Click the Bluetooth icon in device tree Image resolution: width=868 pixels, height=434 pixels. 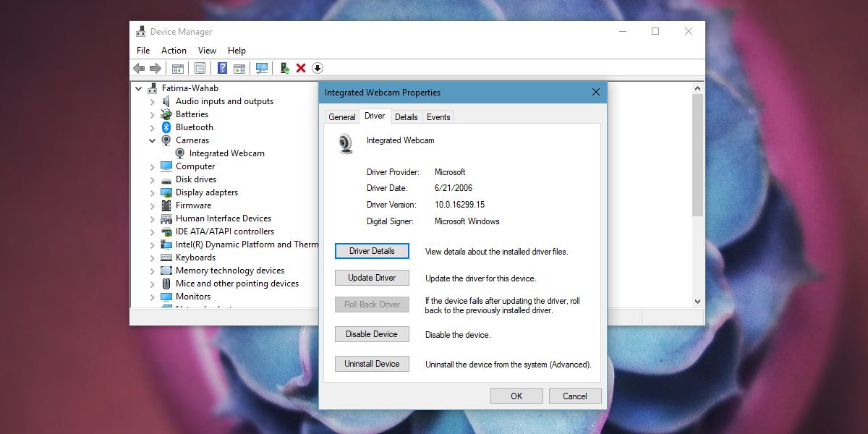tap(166, 127)
